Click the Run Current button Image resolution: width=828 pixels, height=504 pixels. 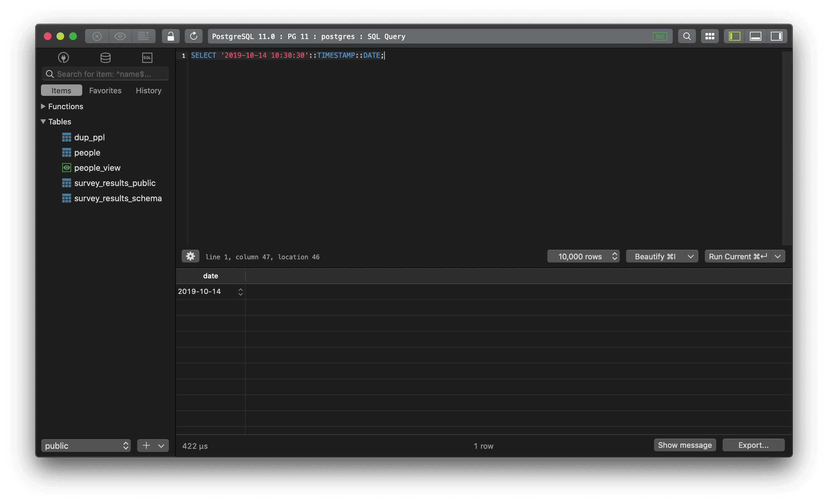tap(738, 256)
